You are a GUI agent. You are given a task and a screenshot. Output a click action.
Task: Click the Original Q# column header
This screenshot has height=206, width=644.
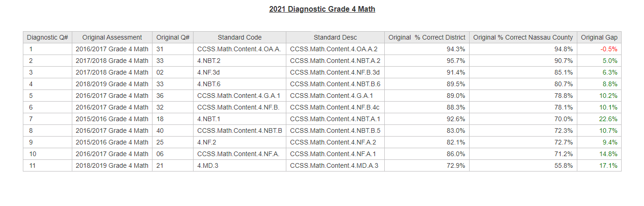pos(173,37)
